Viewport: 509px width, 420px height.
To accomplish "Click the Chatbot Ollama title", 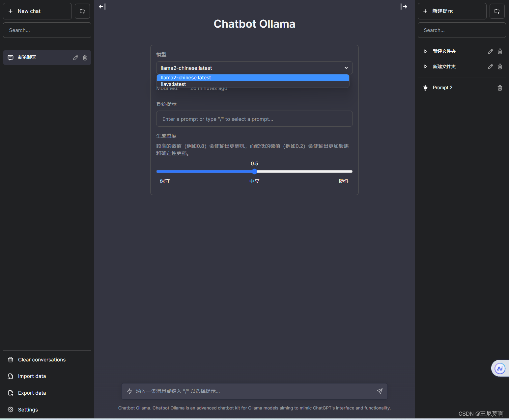I will coord(254,24).
